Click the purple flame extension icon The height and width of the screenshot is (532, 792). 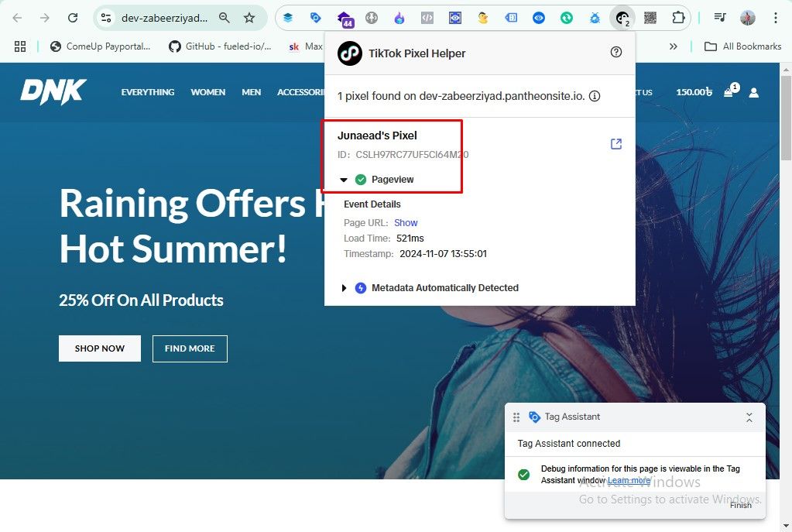click(399, 18)
